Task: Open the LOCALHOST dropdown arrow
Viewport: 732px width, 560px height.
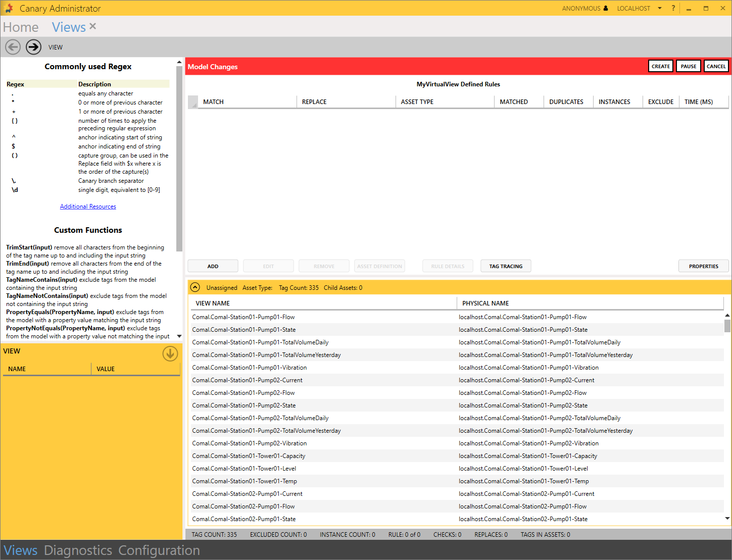Action: tap(660, 8)
